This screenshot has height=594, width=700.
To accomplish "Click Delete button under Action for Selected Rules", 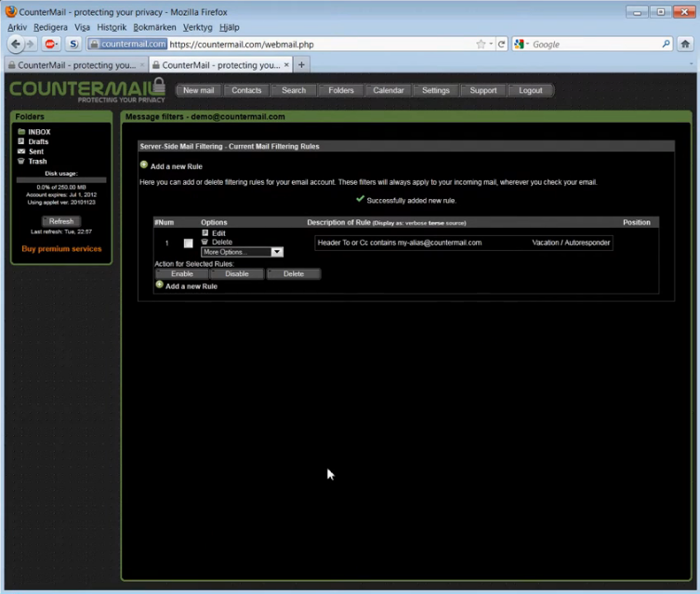I will click(294, 273).
